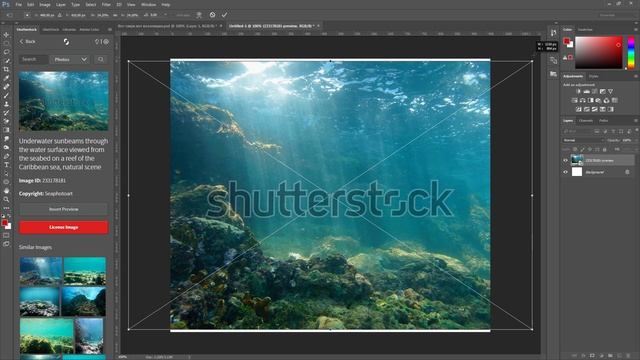640x360 pixels.
Task: Open the Shutterstock panel options menu
Action: pos(109,30)
